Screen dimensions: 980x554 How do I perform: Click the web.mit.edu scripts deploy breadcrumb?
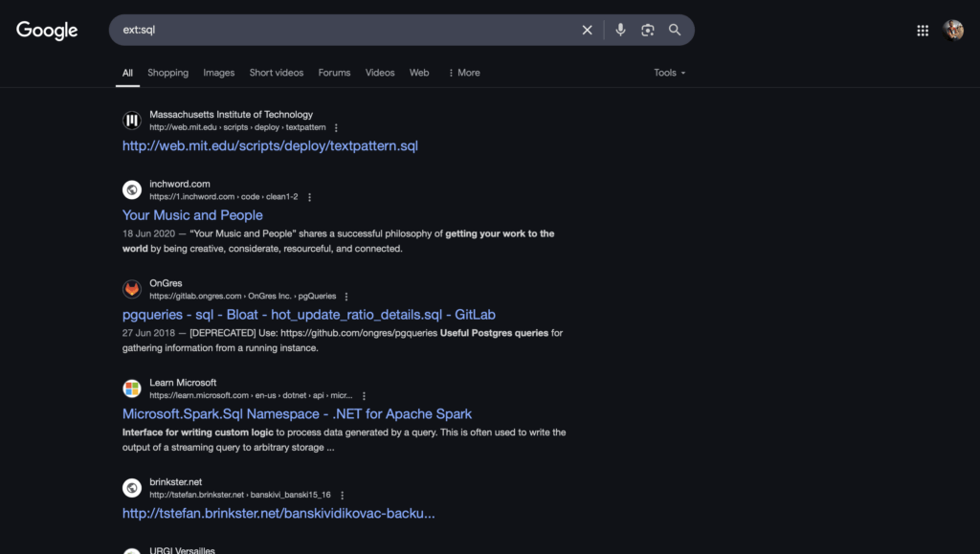pos(237,127)
